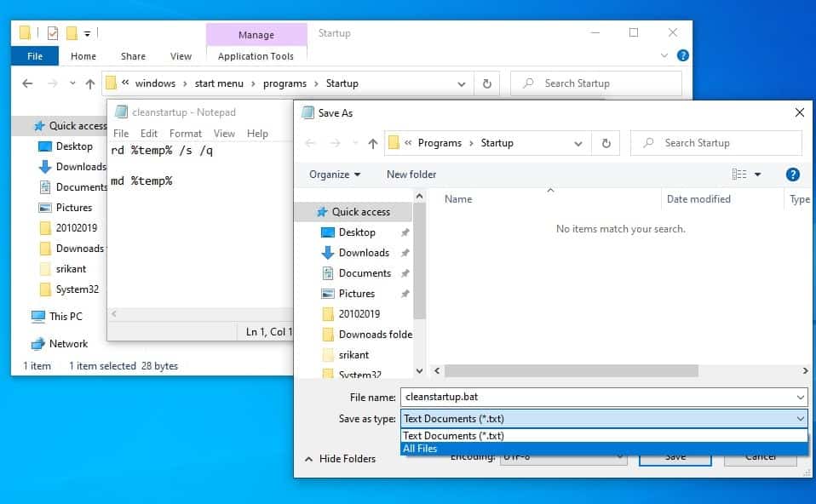
Task: Click the Save As horizontal scrollbar
Action: point(571,371)
